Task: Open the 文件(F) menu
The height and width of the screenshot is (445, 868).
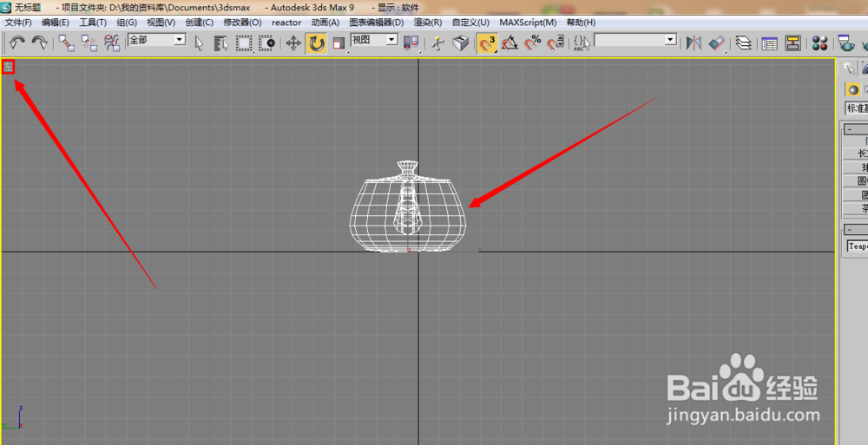Action: click(x=18, y=23)
